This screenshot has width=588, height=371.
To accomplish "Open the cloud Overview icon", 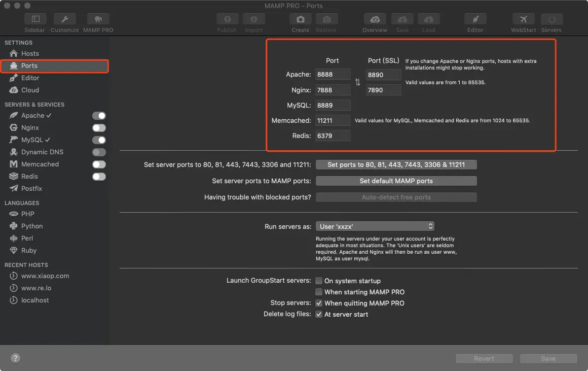I will [x=375, y=19].
